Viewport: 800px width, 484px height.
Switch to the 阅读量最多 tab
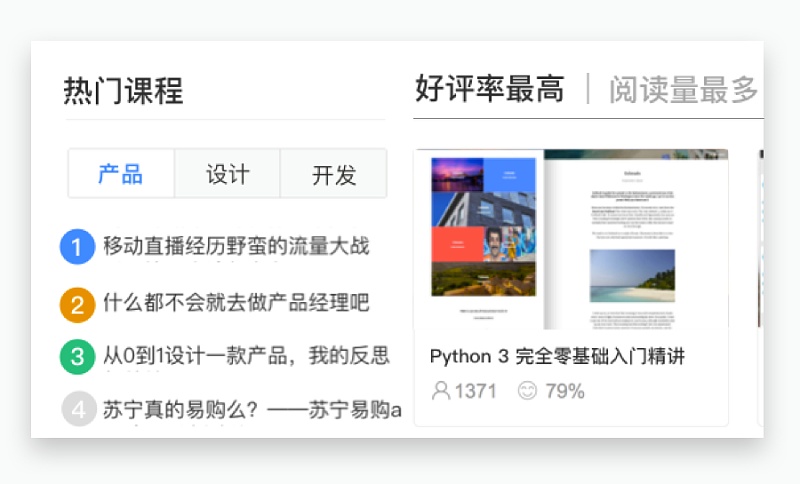coord(683,90)
